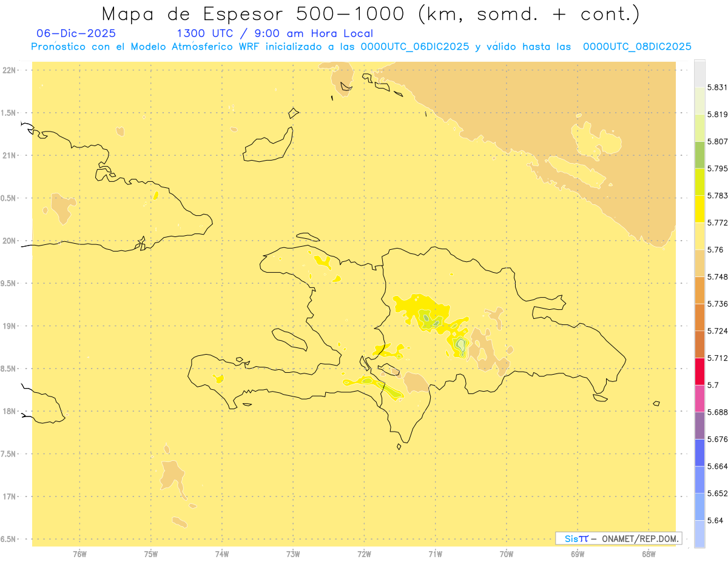The height and width of the screenshot is (562, 728).
Task: Click the 70W longitude axis label
Action: tap(507, 554)
